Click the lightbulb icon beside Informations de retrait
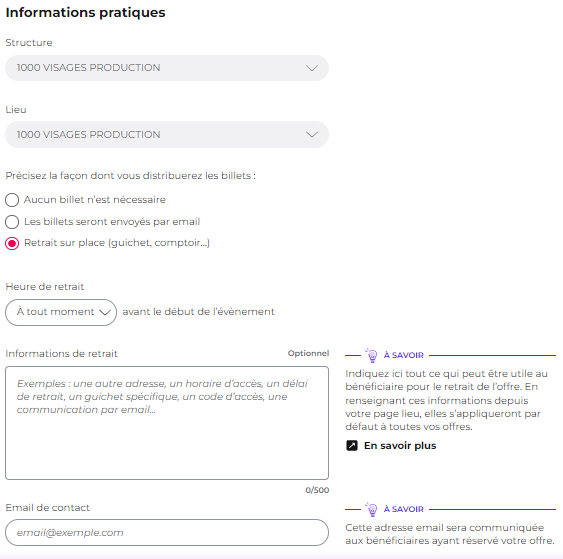The height and width of the screenshot is (559, 563). pyautogui.click(x=371, y=355)
